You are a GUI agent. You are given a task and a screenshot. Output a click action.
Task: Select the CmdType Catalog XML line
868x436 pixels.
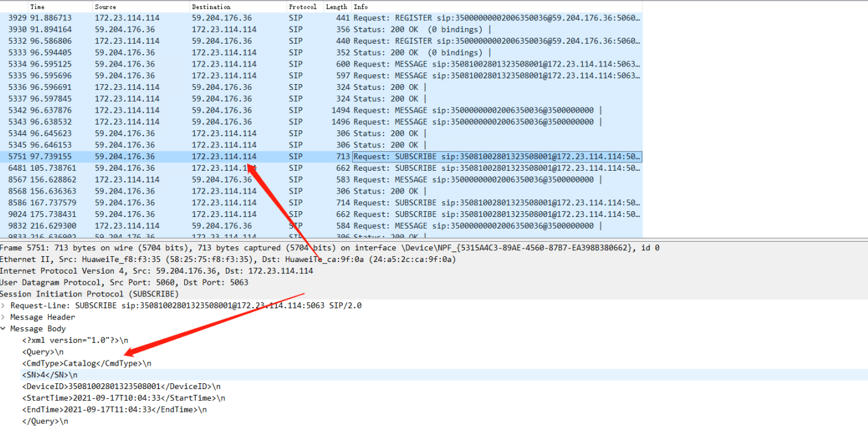pos(87,364)
